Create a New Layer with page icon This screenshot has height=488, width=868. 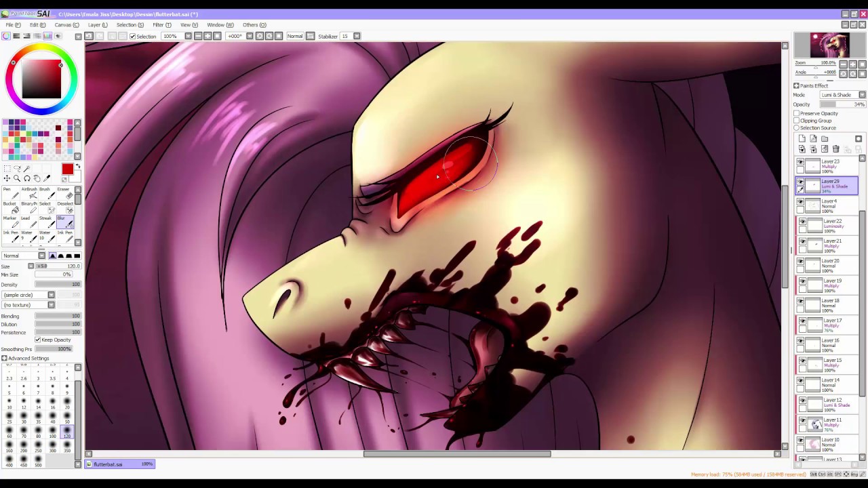(x=802, y=138)
